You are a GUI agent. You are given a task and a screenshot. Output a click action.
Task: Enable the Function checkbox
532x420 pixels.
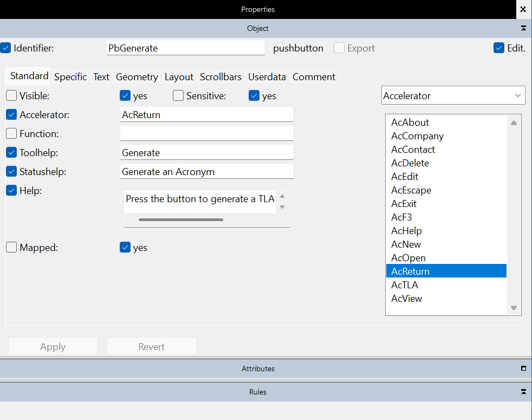[11, 134]
